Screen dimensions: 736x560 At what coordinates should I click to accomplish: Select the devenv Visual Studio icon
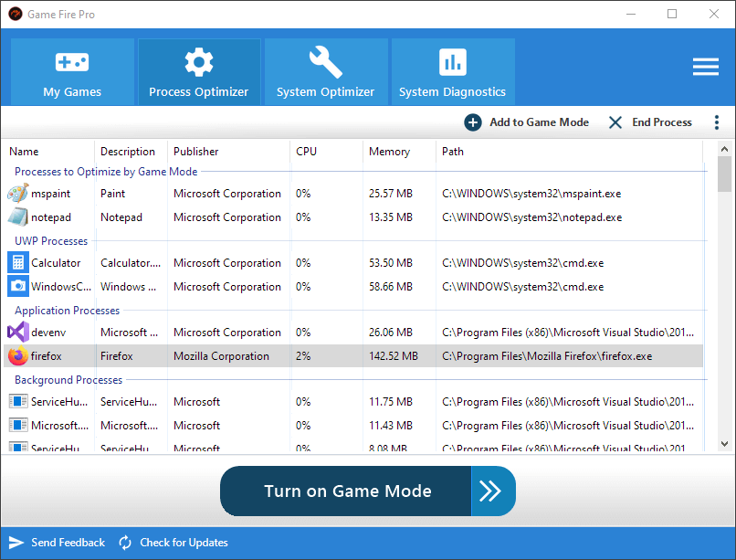[18, 333]
